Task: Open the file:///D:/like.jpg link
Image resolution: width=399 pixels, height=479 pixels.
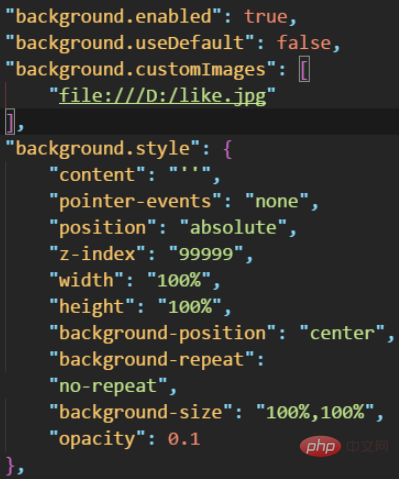Action: click(163, 96)
